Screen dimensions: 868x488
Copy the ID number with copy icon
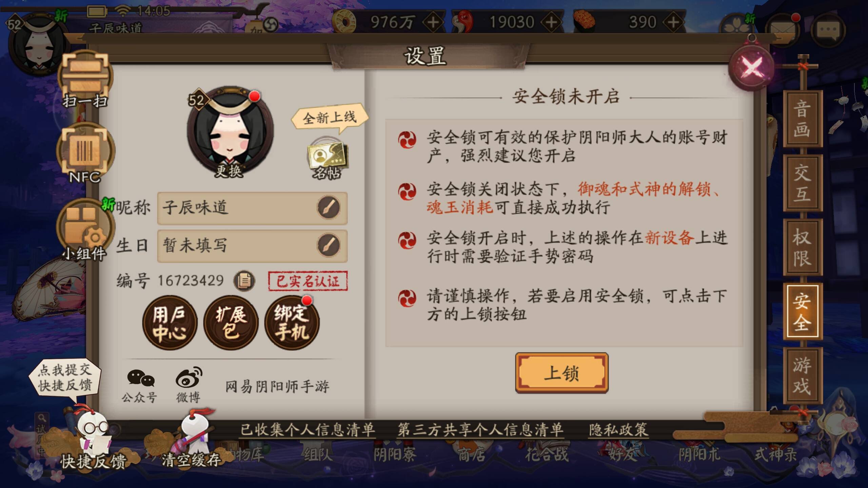coord(244,281)
